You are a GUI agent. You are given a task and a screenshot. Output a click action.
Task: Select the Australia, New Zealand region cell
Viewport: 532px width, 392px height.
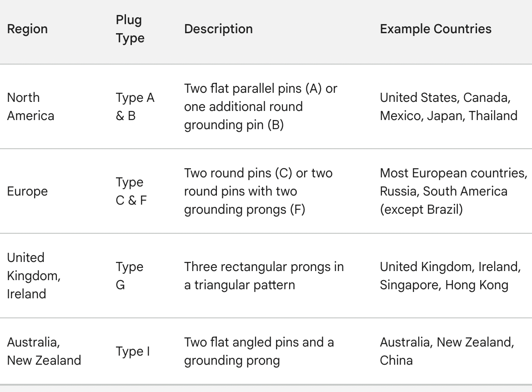pos(44,351)
